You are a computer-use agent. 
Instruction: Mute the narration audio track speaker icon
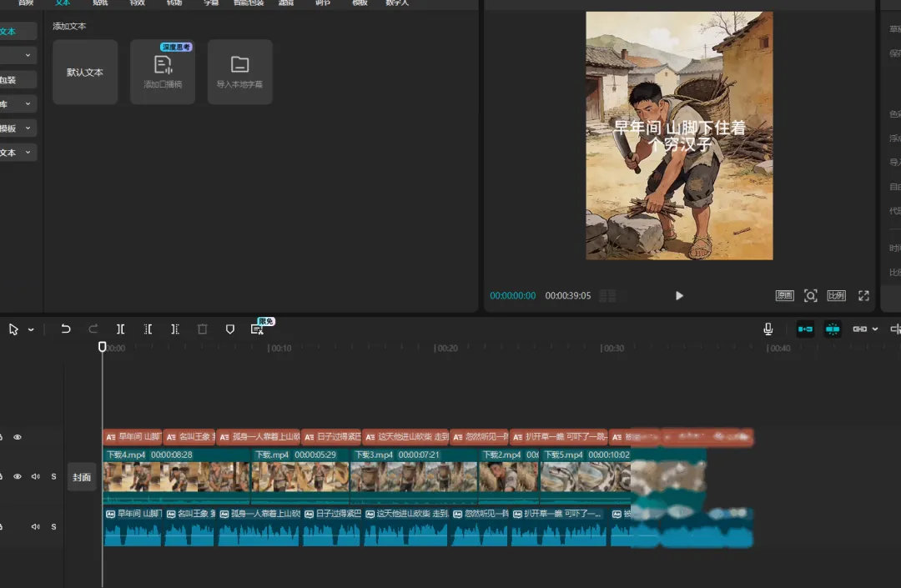point(36,527)
